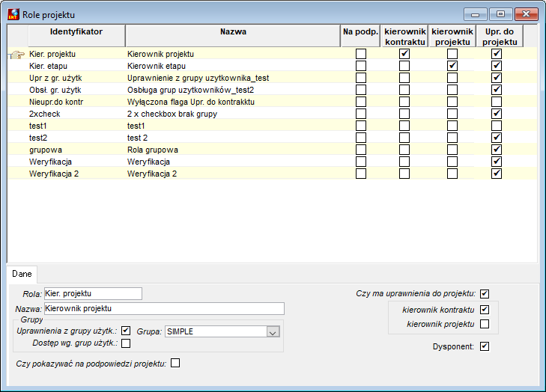Viewport: 546px width, 392px height.
Task: Click the Upr. do projektu column header
Action: (500, 36)
